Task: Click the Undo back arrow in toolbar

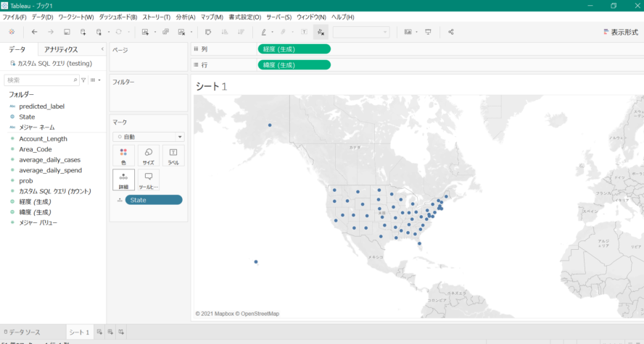Action: [35, 32]
